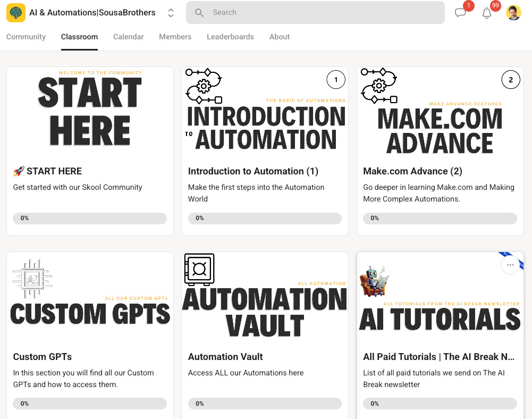Click 'THE BASIC OF AUTOMATIONS' orange caption

[306, 100]
